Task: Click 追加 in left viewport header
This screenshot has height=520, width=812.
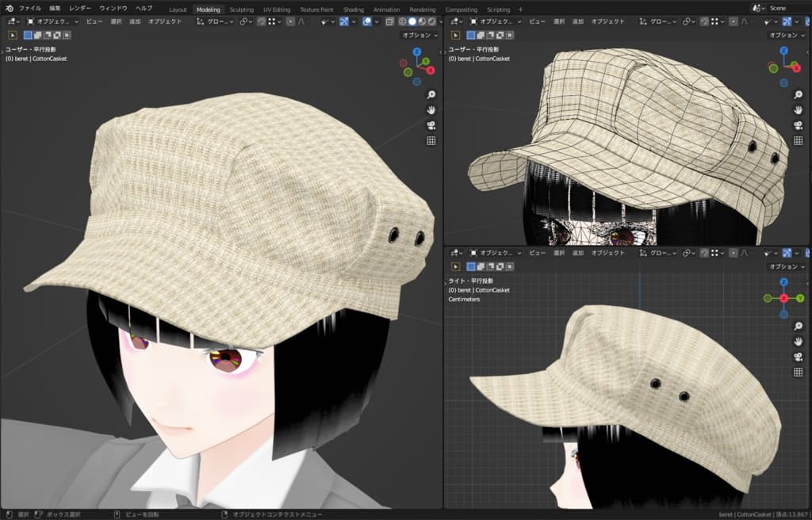Action: pyautogui.click(x=136, y=21)
